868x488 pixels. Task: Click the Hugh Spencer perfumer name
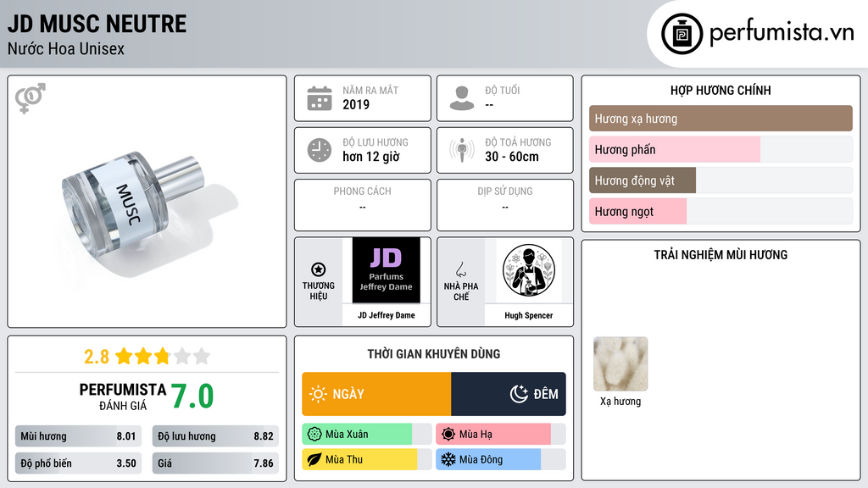[x=529, y=315]
